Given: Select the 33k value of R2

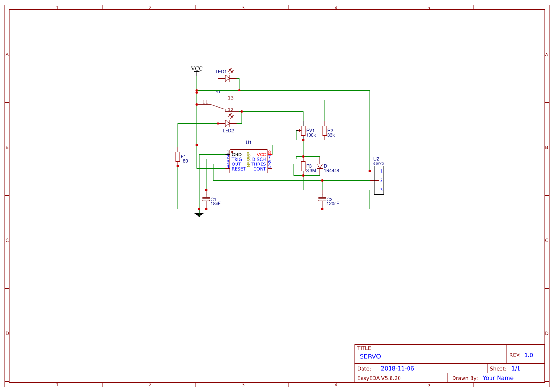Looking at the screenshot, I should pyautogui.click(x=331, y=135).
